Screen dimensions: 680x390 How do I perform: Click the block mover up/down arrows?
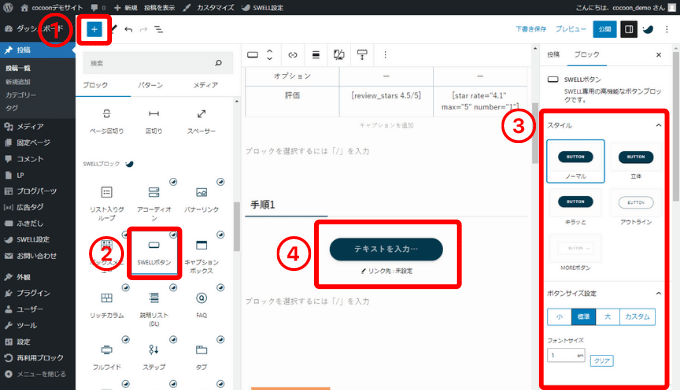click(269, 55)
